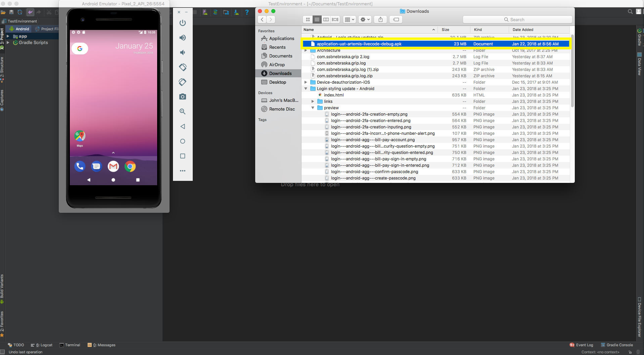
Task: Rotate the emulator screen
Action: tap(182, 67)
